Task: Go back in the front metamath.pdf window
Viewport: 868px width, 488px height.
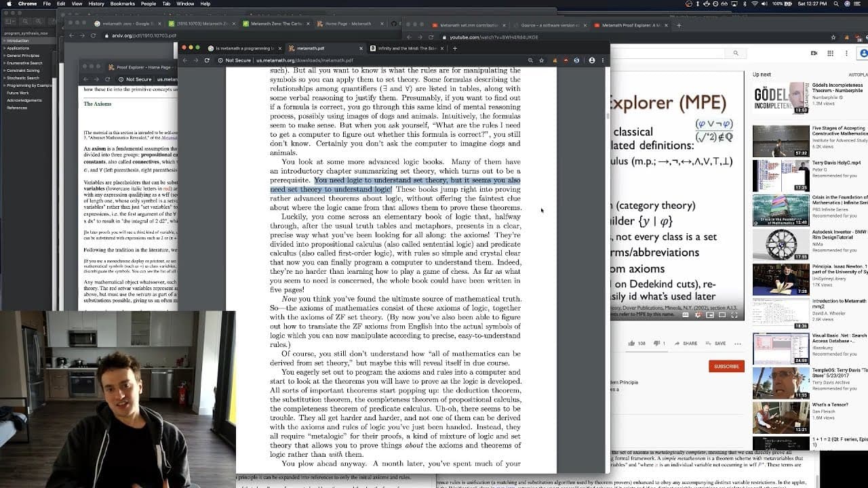Action: coord(185,60)
